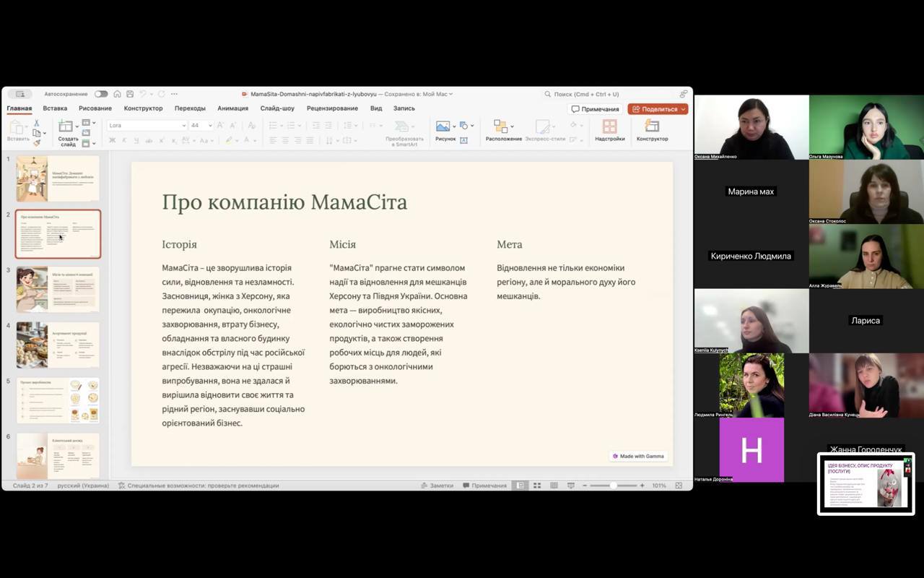Screen dimensions: 924x578
Task: Click the Italic К formatting icon
Action: tap(124, 140)
